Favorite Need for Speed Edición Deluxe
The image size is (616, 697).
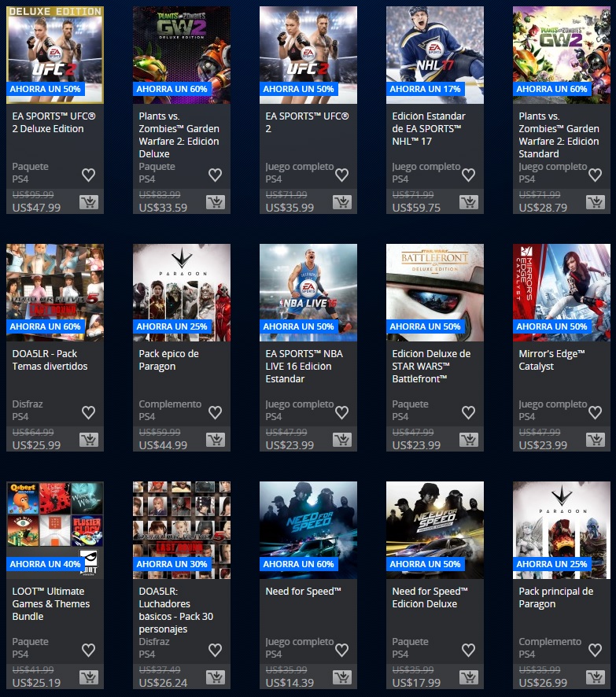pos(469,650)
